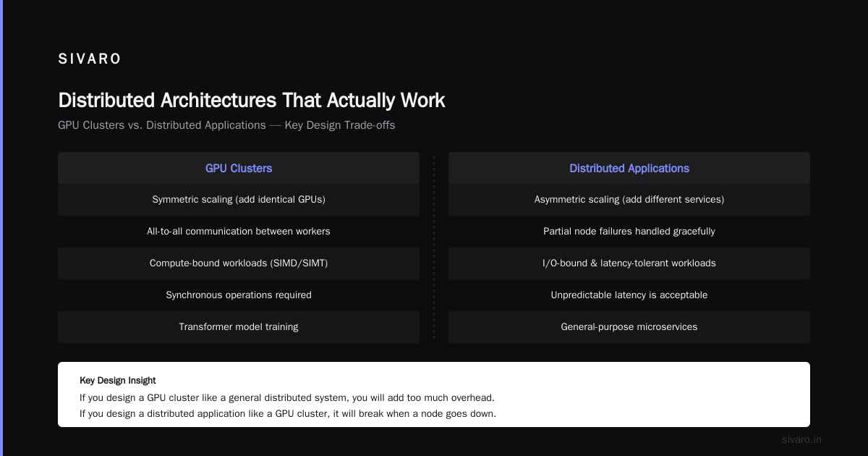Click the General-purpose microservices row
Screen dimensions: 868x456
tap(629, 327)
